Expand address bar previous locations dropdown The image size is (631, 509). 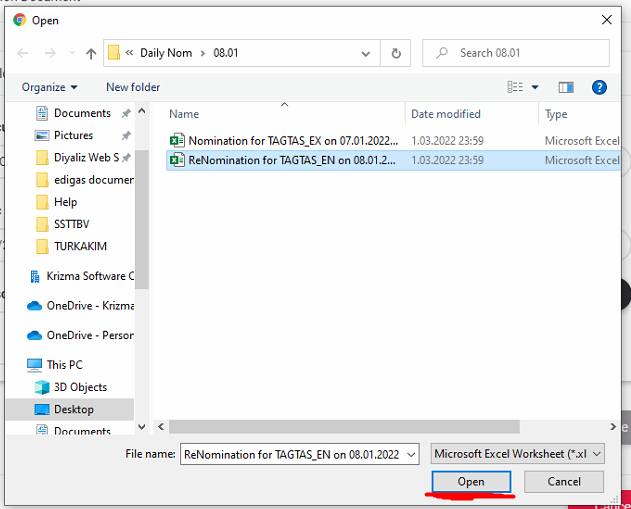coord(366,53)
